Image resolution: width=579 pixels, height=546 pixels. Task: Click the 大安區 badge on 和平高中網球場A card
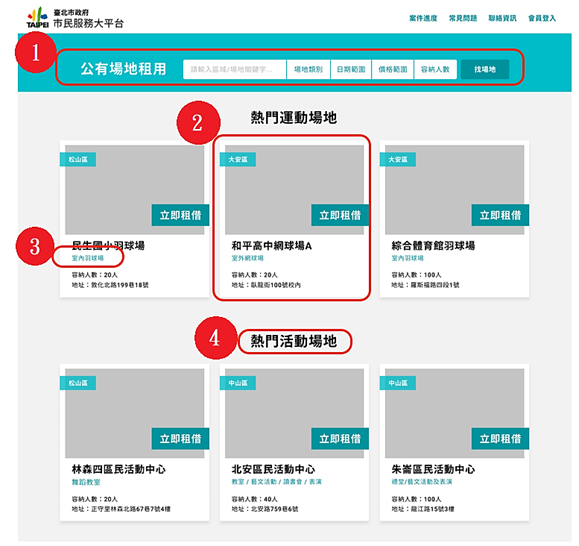click(238, 159)
